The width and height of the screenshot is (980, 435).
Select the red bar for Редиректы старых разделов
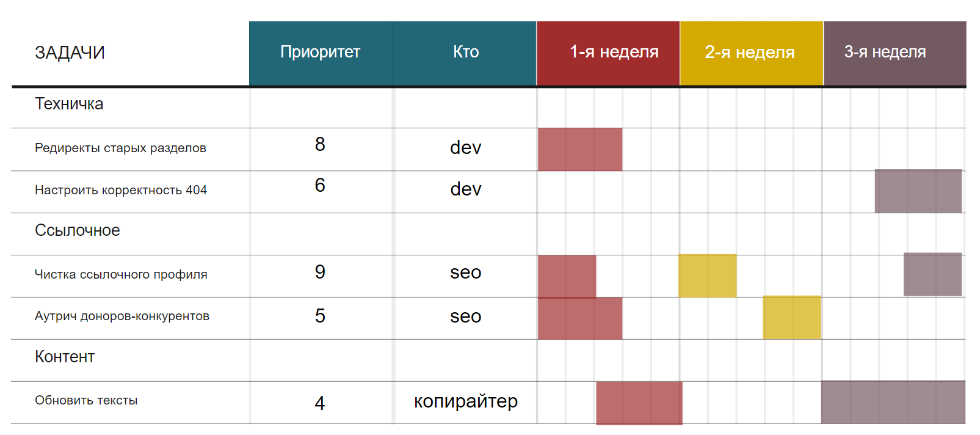[579, 149]
